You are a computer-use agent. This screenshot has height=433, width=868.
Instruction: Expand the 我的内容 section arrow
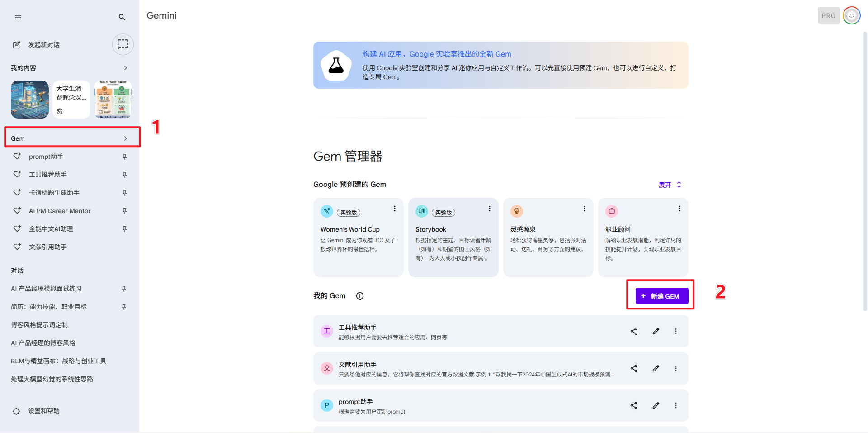point(126,68)
